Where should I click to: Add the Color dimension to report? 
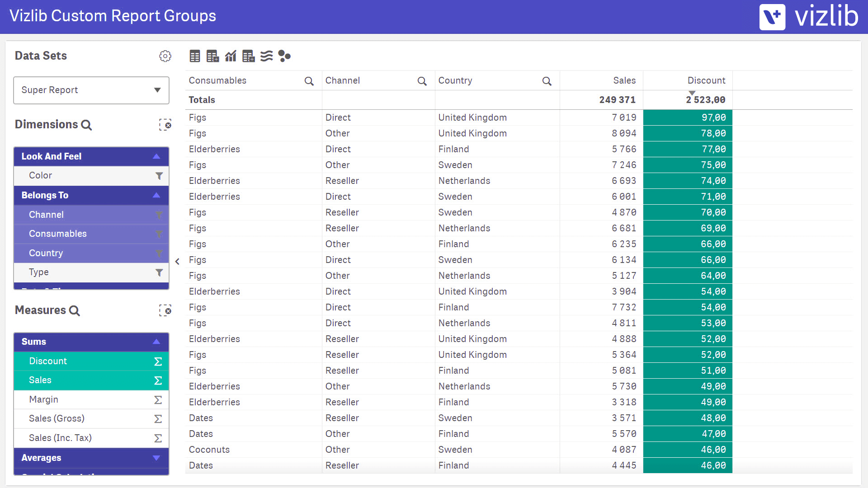[x=91, y=176]
